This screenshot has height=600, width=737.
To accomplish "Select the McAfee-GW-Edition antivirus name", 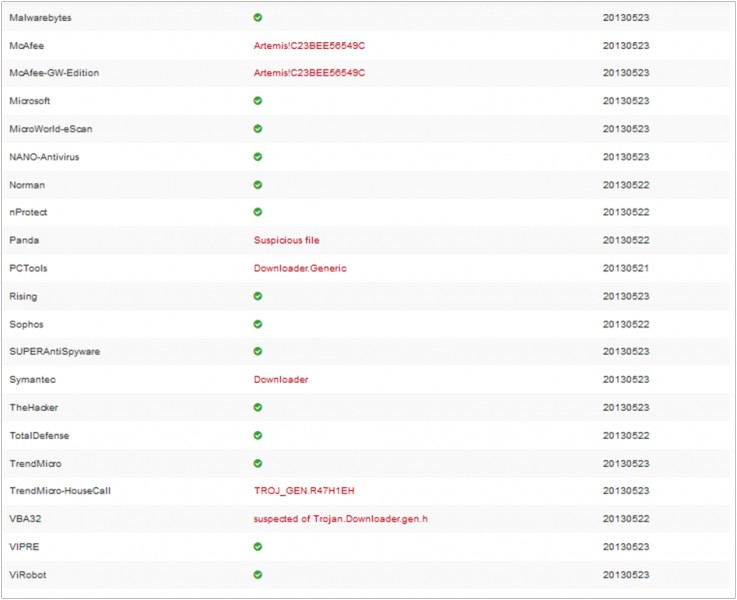I will [54, 73].
